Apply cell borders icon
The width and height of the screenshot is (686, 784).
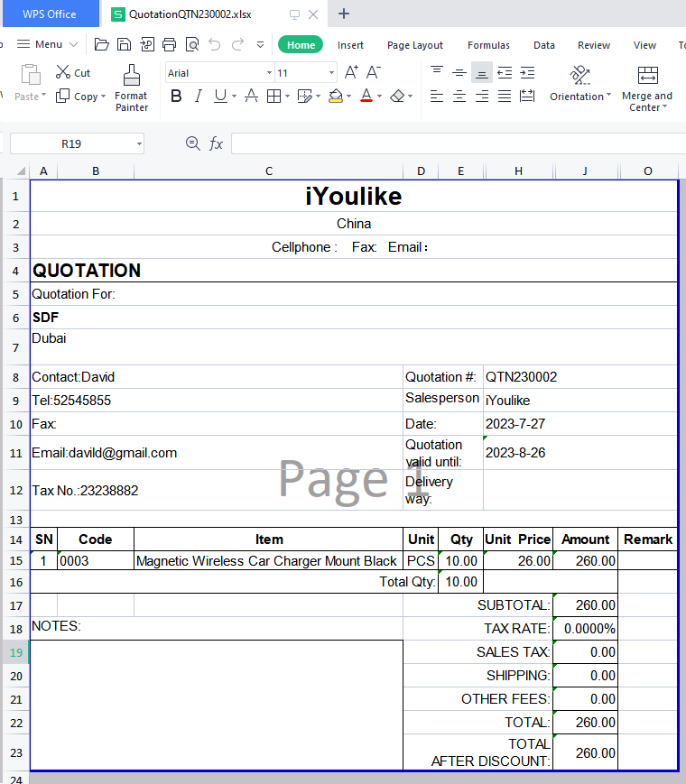(x=273, y=96)
